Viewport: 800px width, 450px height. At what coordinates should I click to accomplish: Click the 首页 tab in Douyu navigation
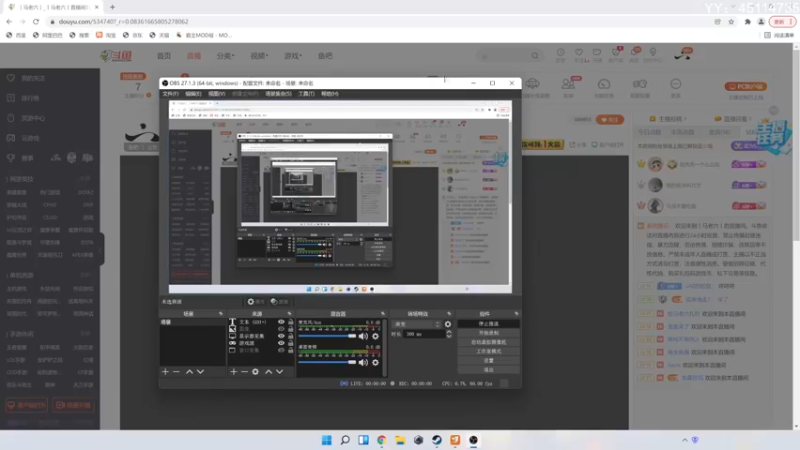coord(164,56)
